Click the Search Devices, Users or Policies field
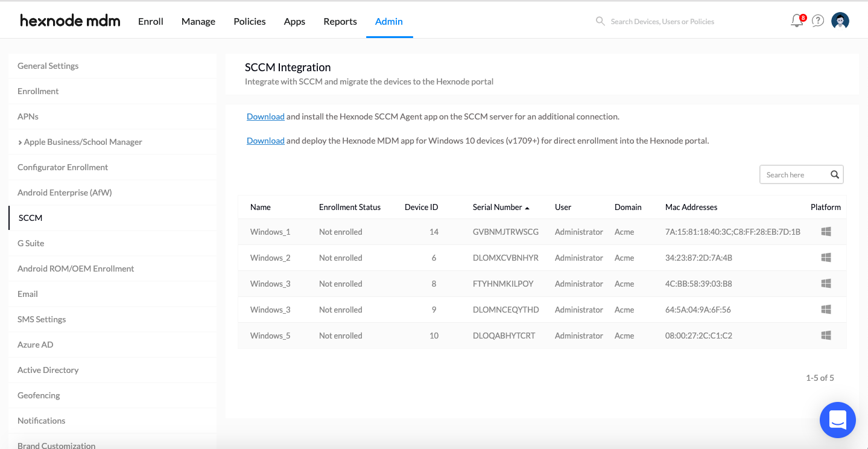 pyautogui.click(x=662, y=21)
